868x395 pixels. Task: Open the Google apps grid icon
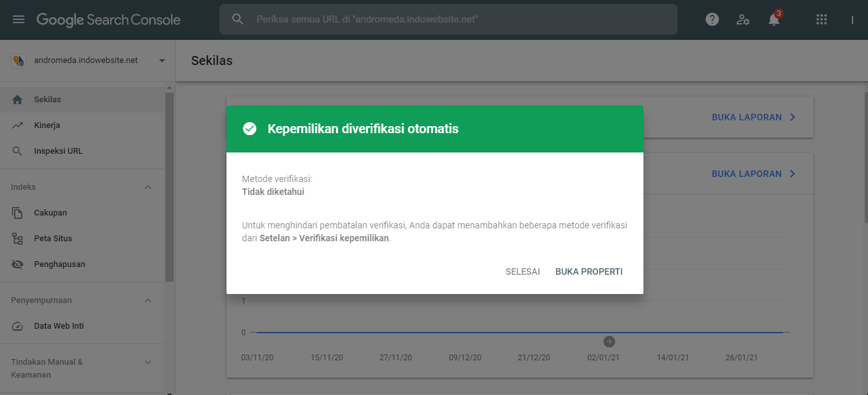coord(822,19)
